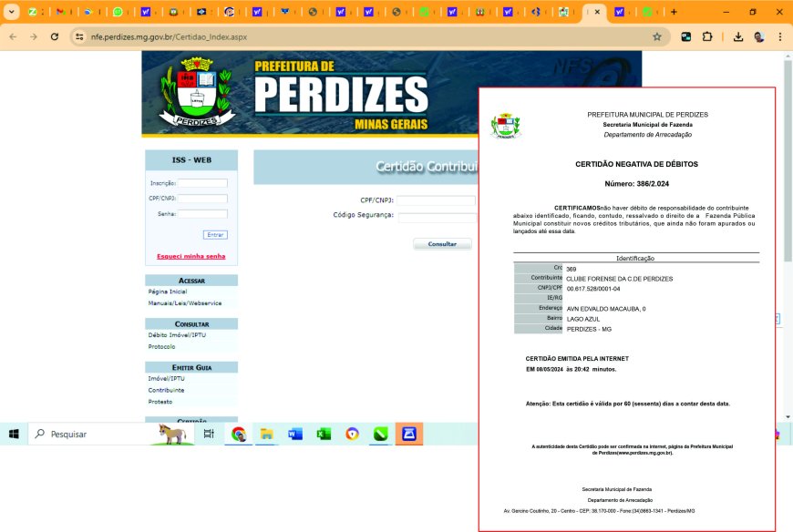Open Contribuinte under Emitir Guia
793x532 pixels.
click(x=166, y=390)
